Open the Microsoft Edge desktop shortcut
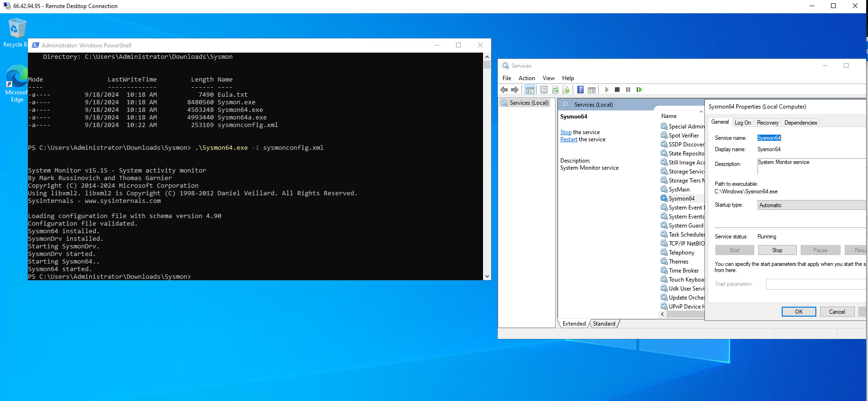 click(x=17, y=83)
